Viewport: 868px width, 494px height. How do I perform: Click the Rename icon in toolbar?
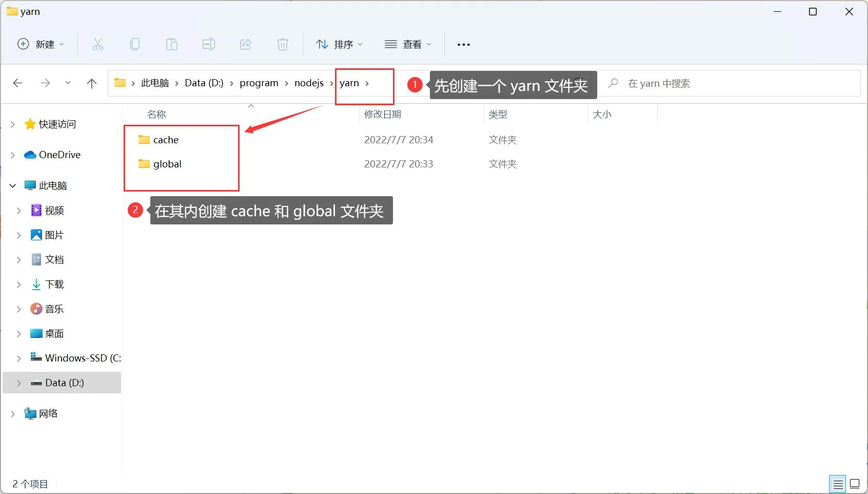pos(209,45)
